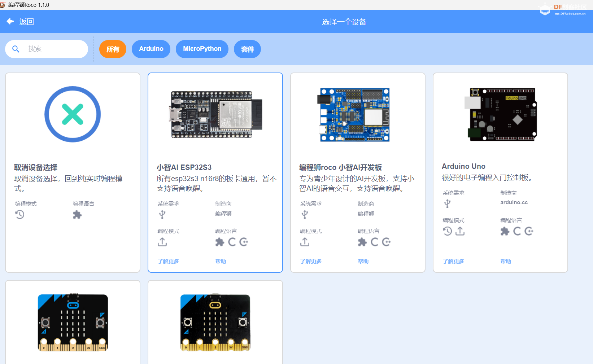This screenshot has height=364, width=593.
Task: Click the cancel-device X circle icon
Action: 73,114
